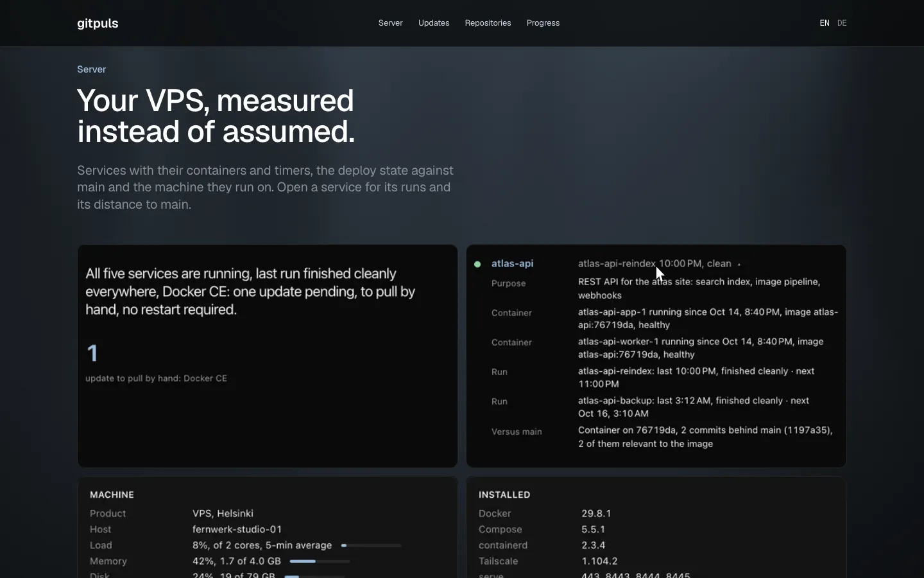
Task: Collapse atlas-api details with the small triangle
Action: point(739,264)
